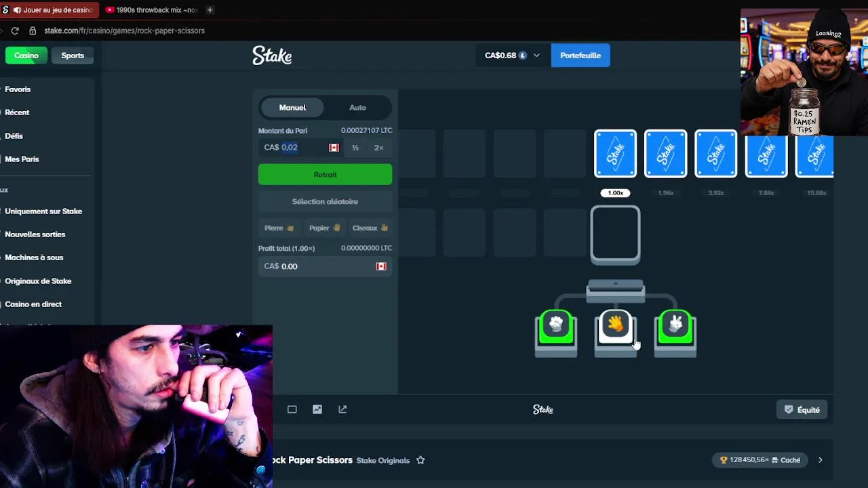Open live stats chart icon

tap(317, 409)
